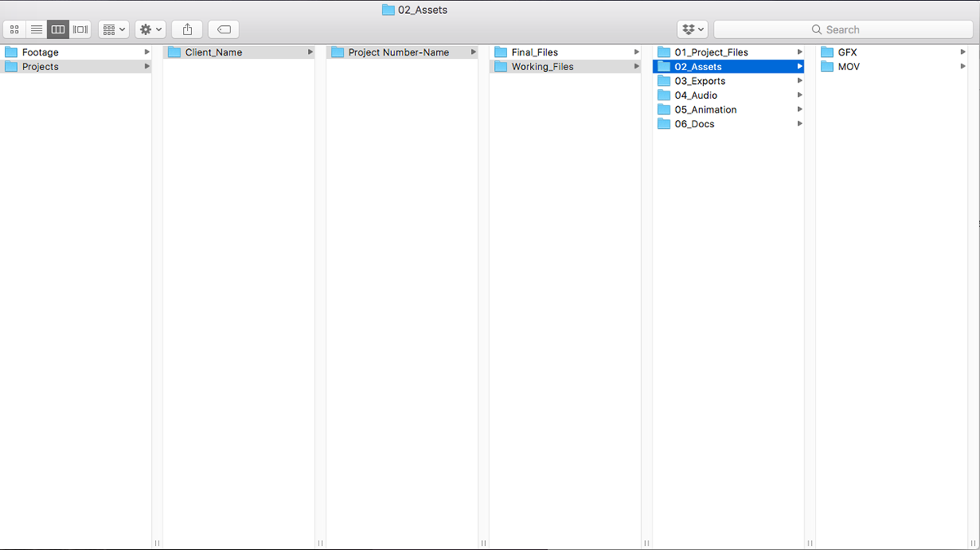This screenshot has height=550, width=980.
Task: Select the 03_Exports folder name
Action: pos(700,81)
